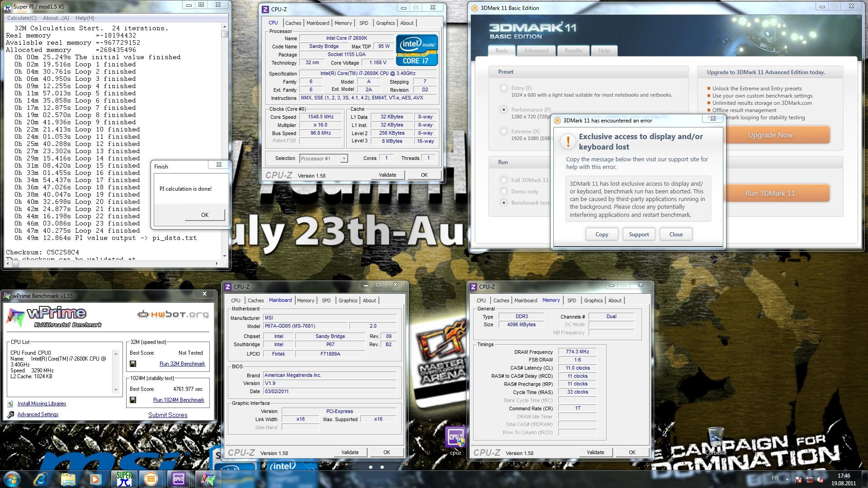Click the Super PI title bar icon
The width and height of the screenshot is (868, 488).
(x=8, y=6)
